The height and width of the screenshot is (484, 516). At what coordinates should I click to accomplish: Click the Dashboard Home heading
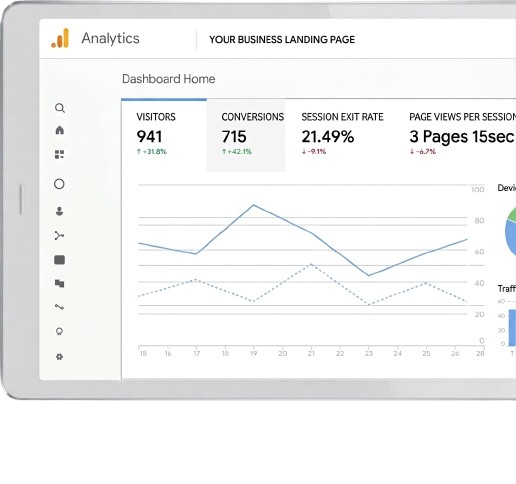[x=169, y=79]
